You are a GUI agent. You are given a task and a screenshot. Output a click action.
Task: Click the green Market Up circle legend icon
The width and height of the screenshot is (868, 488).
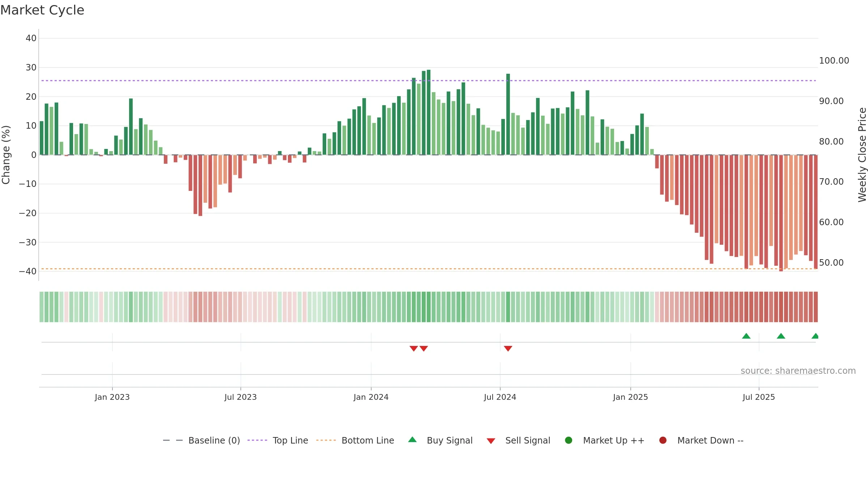(x=569, y=440)
